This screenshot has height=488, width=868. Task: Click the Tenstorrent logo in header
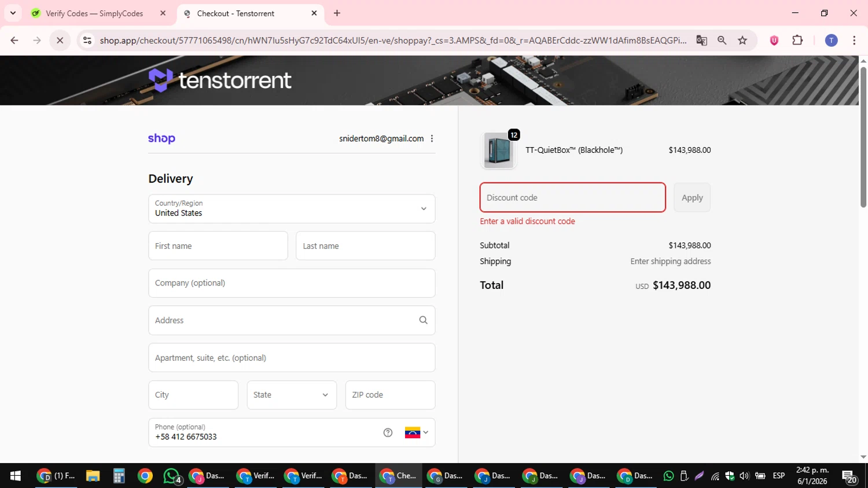(220, 80)
